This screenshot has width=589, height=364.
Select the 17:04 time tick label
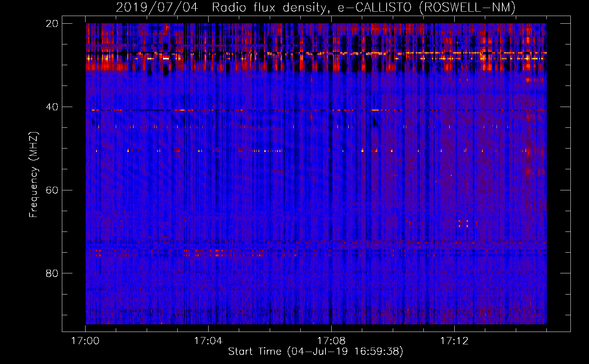coord(208,341)
